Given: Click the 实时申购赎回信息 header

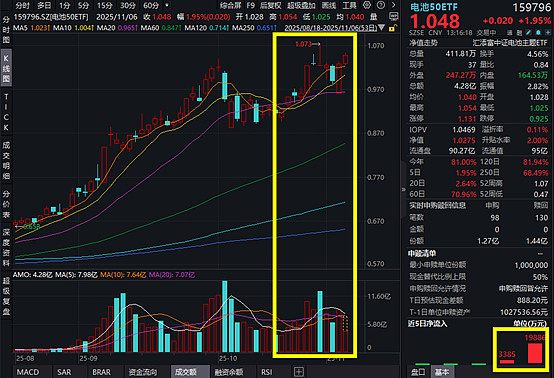Looking at the screenshot, I should tap(437, 205).
